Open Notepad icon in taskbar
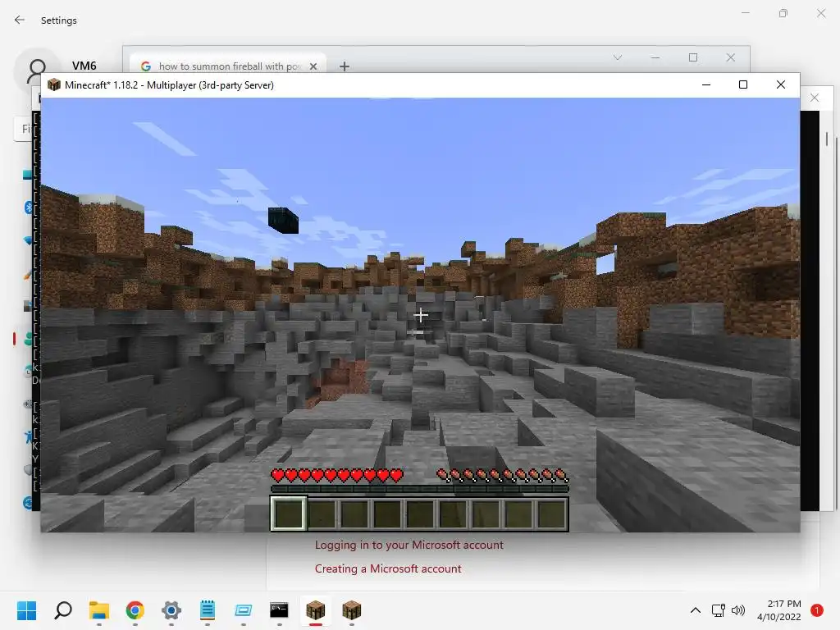The height and width of the screenshot is (630, 840). 208,610
